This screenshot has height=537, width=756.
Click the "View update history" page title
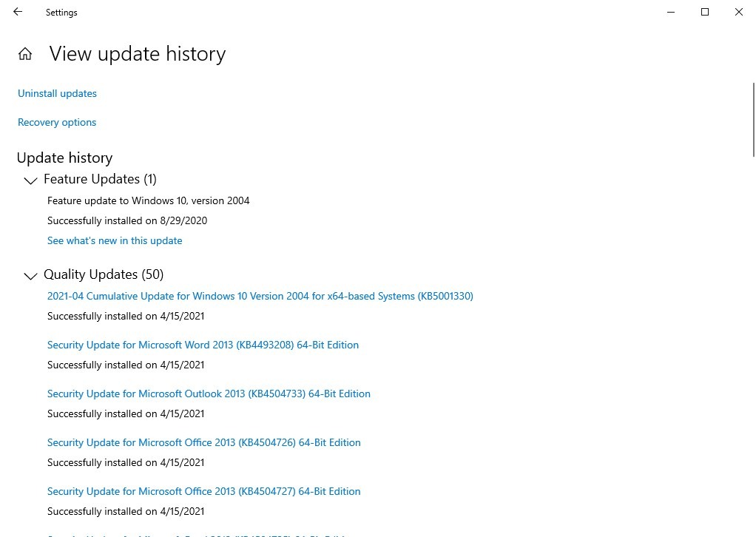[137, 54]
